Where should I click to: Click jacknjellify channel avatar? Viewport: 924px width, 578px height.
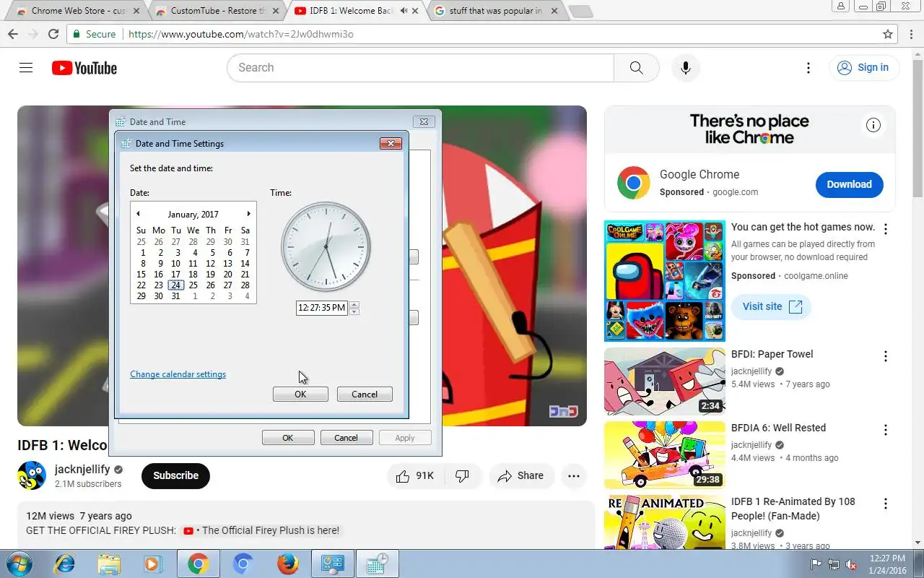click(x=32, y=475)
